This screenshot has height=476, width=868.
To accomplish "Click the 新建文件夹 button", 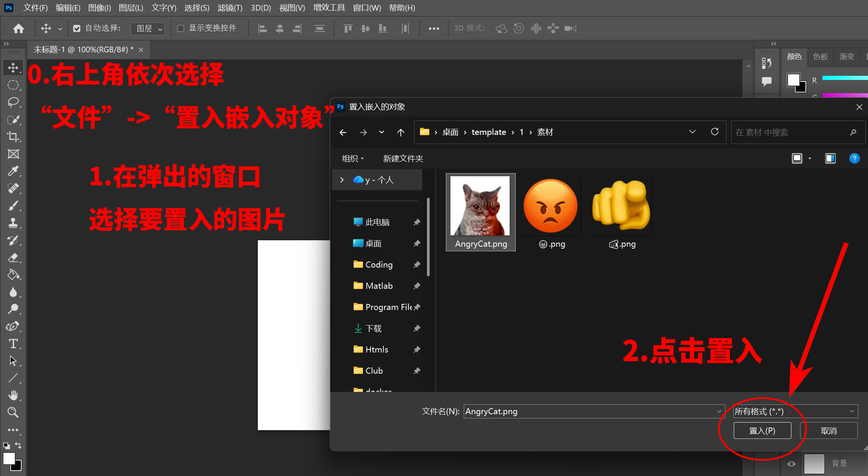I will click(403, 158).
